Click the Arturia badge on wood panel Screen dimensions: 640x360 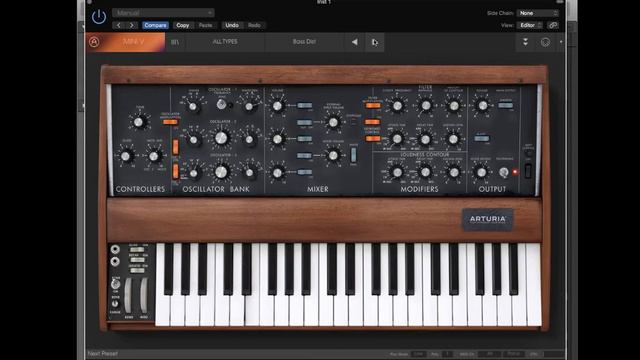pos(488,220)
